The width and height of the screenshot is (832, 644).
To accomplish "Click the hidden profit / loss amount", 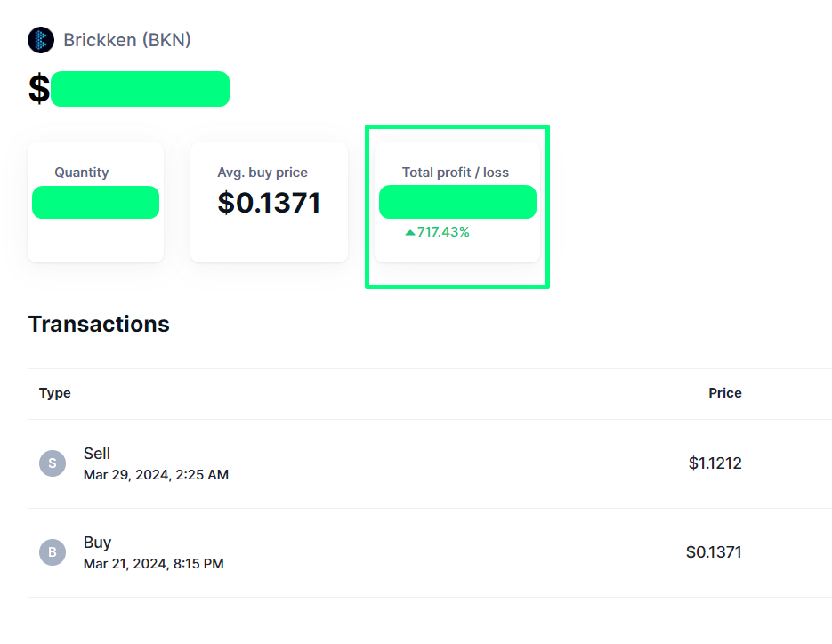I will pos(457,202).
